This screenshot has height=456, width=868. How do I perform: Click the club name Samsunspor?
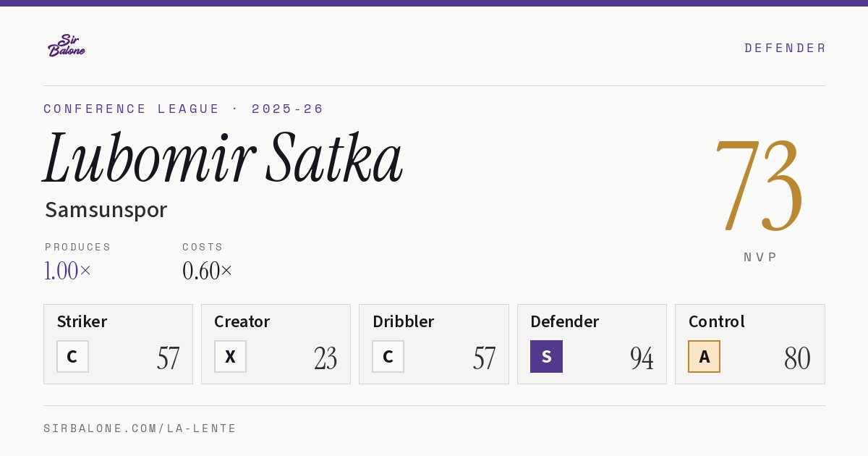coord(106,210)
